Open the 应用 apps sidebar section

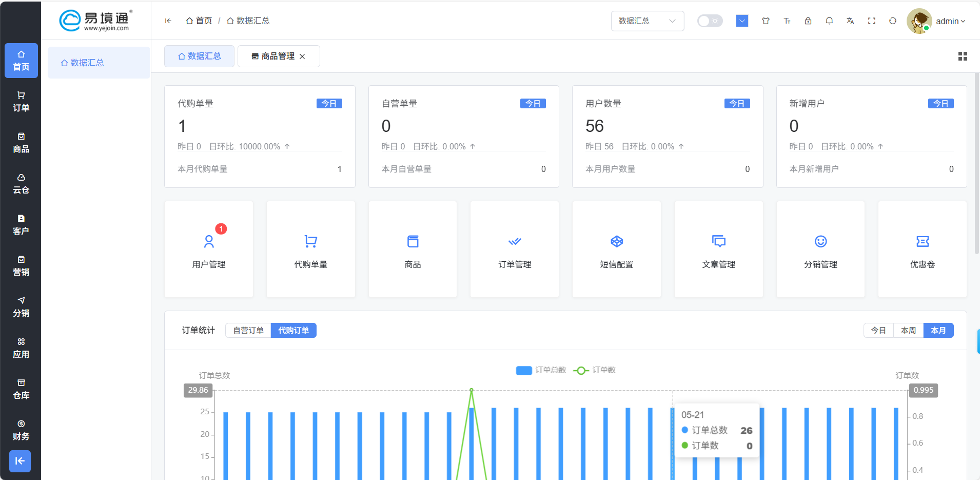coord(21,348)
